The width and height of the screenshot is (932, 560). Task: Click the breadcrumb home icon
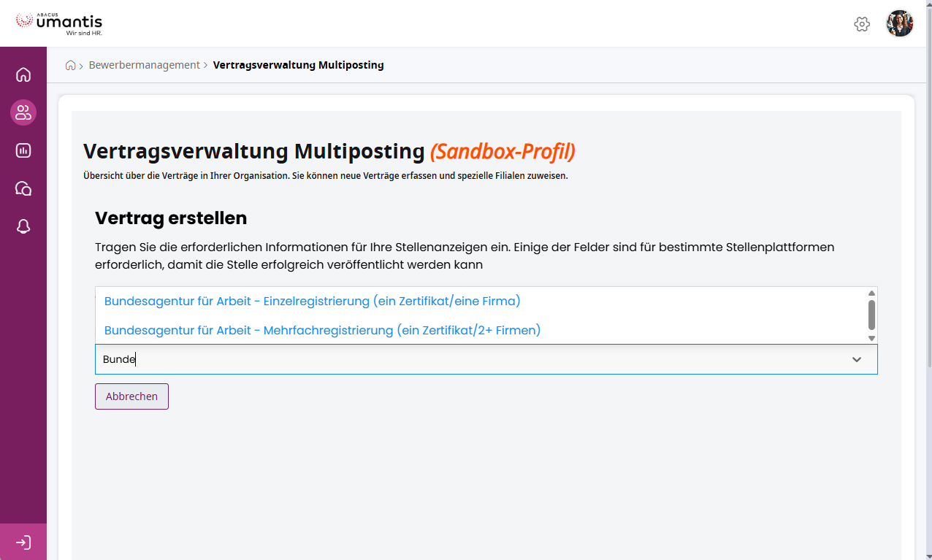tap(71, 65)
